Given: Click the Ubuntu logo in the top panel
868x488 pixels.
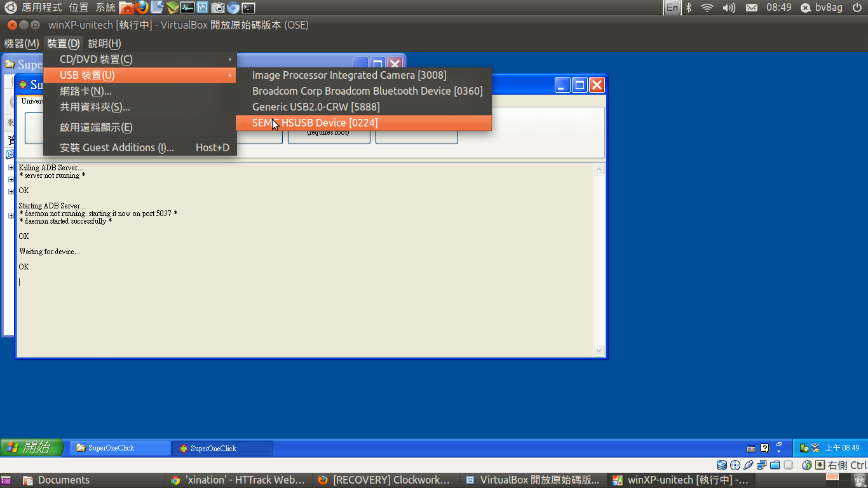Looking at the screenshot, I should [11, 8].
